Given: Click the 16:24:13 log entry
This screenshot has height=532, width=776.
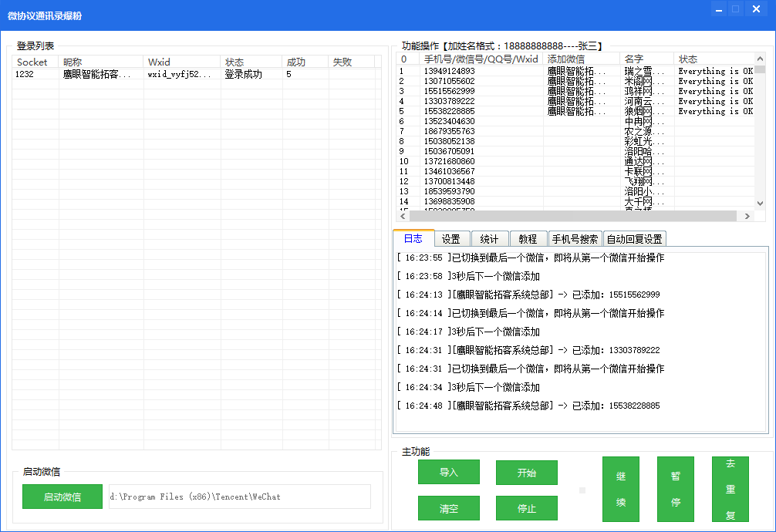Looking at the screenshot, I should click(x=528, y=295).
